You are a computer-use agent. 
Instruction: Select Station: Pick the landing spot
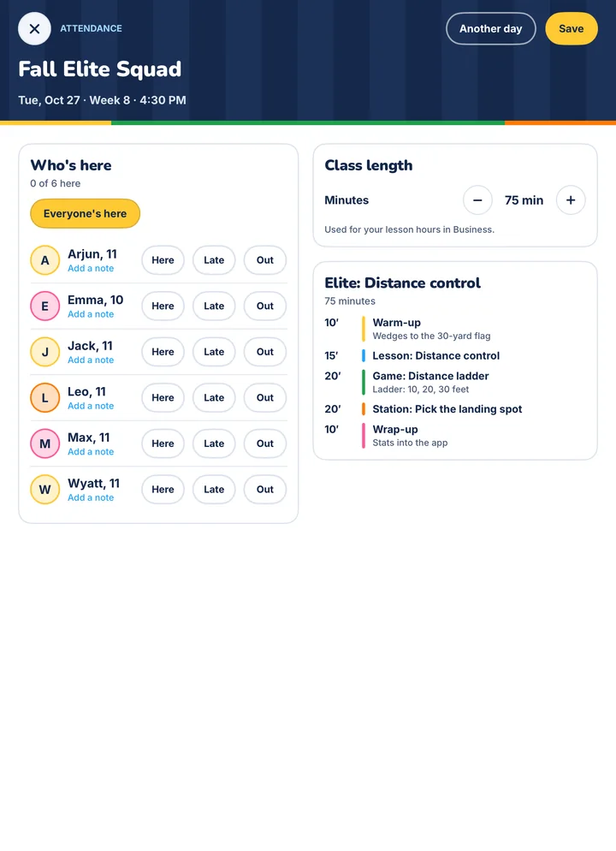pos(455,409)
